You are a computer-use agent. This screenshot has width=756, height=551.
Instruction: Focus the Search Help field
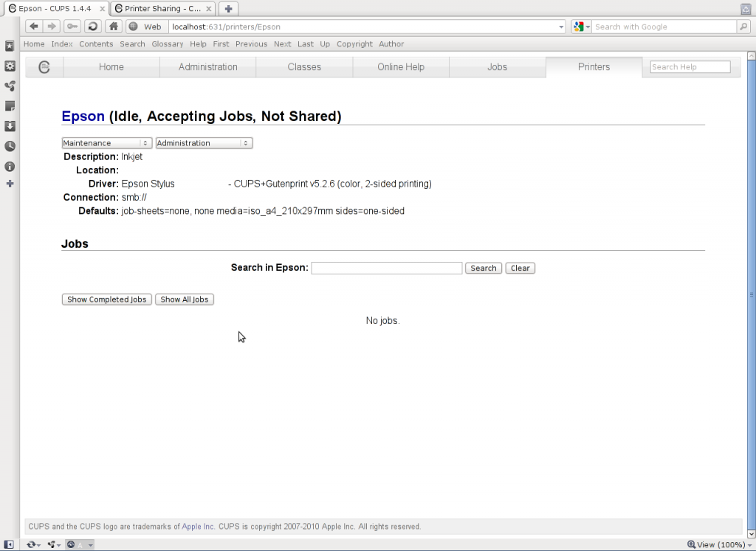click(690, 67)
